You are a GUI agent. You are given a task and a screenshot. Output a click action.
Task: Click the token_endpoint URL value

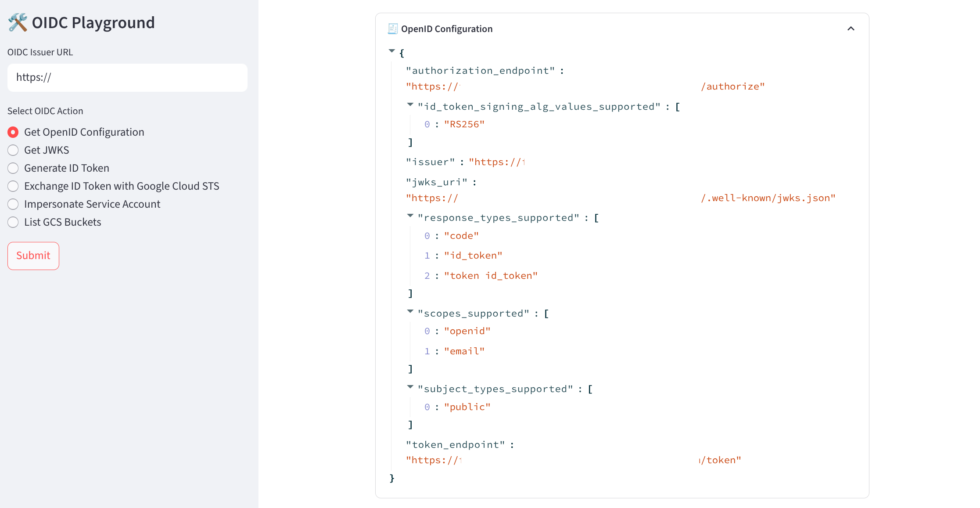[x=573, y=460]
